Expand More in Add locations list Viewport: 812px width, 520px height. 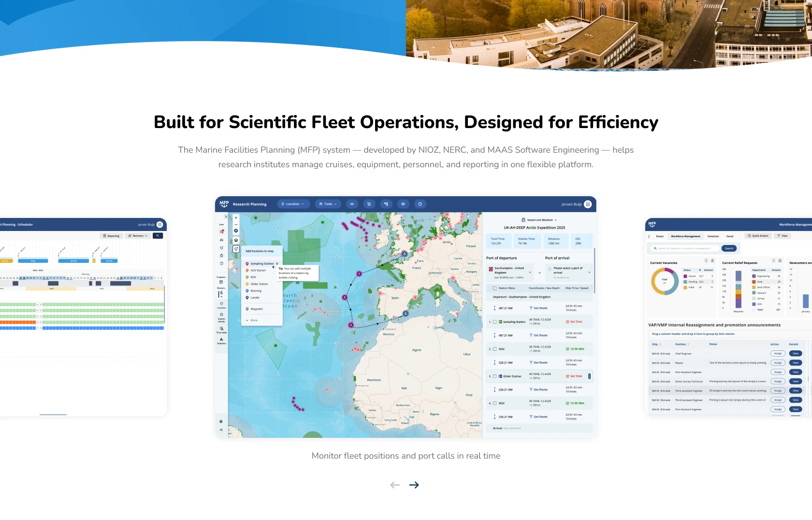pos(252,320)
